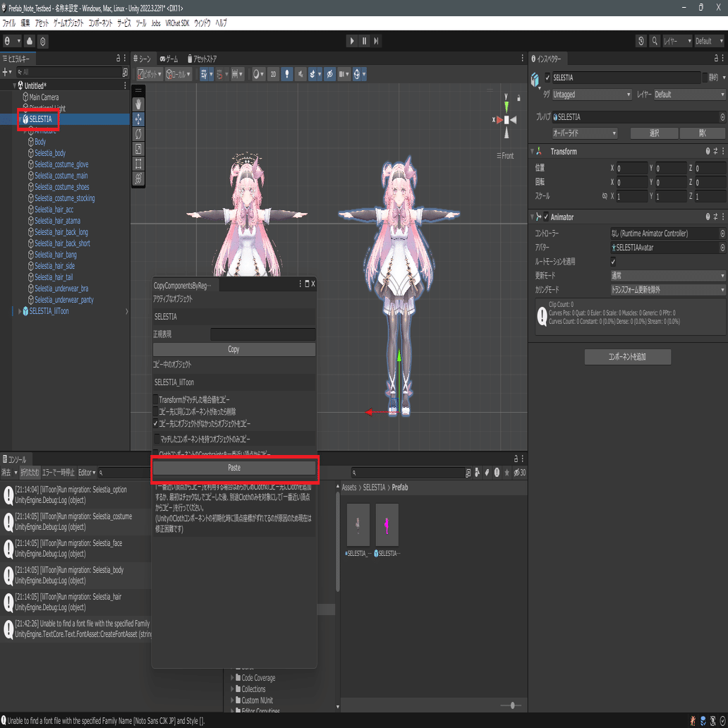Open Transform component help icon
Image resolution: width=728 pixels, height=728 pixels.
[708, 152]
